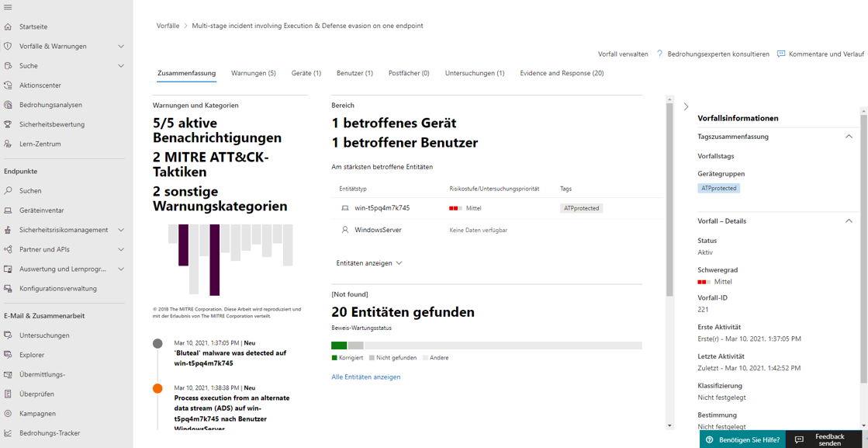The height and width of the screenshot is (448, 868).
Task: Select the Aktionscenter icon in the sidebar
Action: [x=8, y=85]
